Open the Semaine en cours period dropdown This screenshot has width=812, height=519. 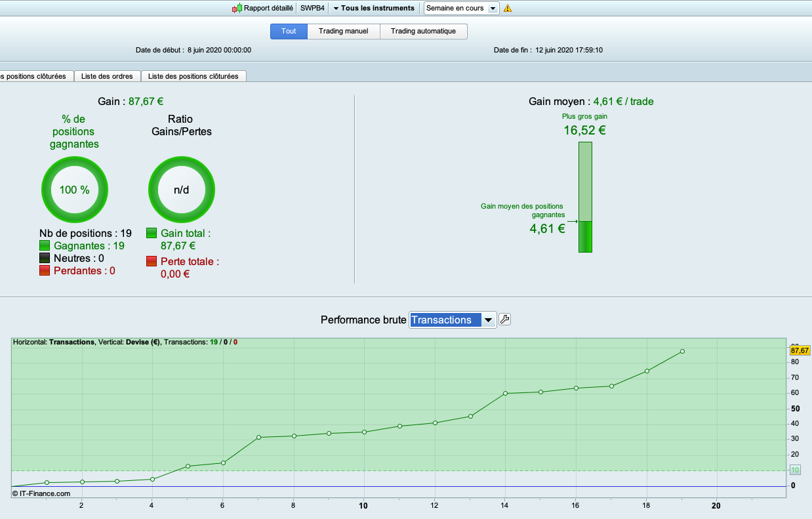(462, 8)
